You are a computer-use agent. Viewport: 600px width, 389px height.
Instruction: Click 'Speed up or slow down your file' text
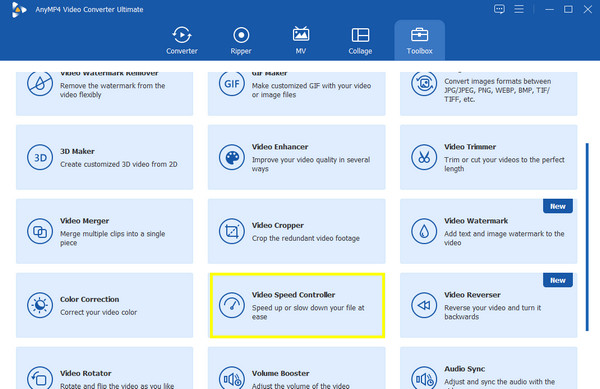pyautogui.click(x=308, y=313)
